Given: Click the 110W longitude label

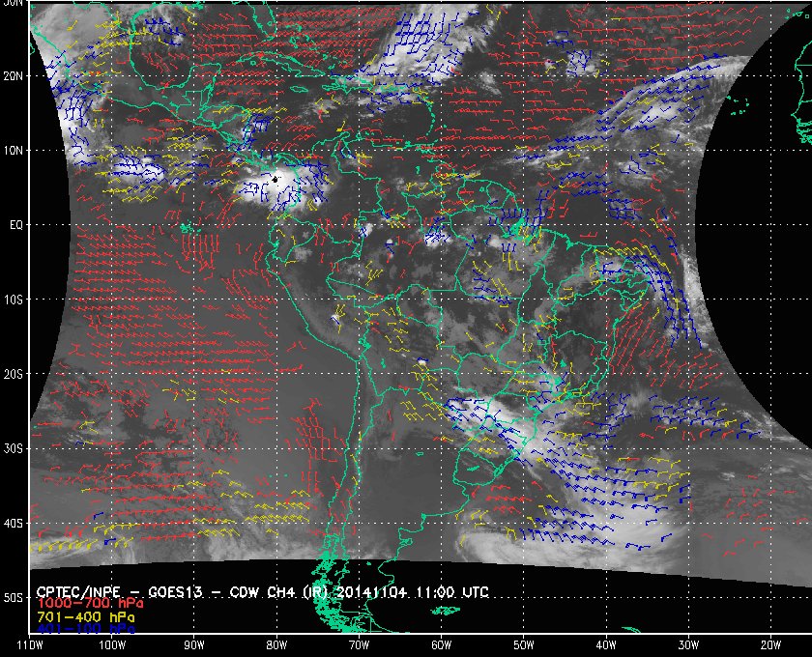Looking at the screenshot, I should (30, 645).
